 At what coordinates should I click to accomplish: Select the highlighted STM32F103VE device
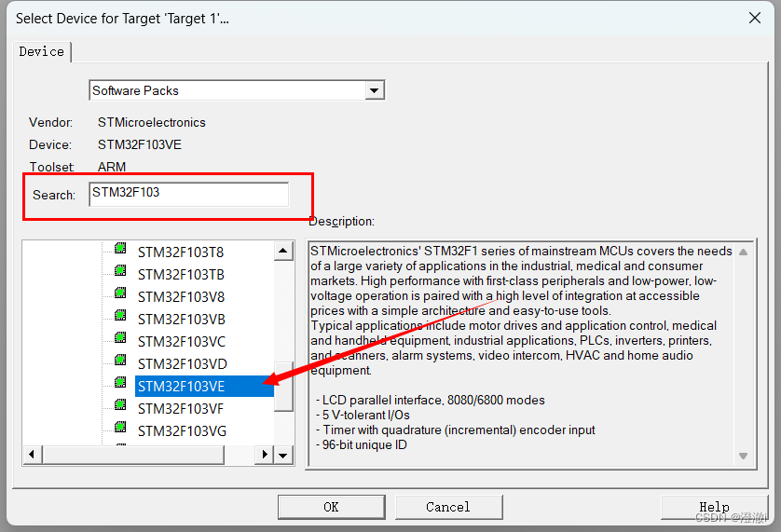(x=204, y=387)
